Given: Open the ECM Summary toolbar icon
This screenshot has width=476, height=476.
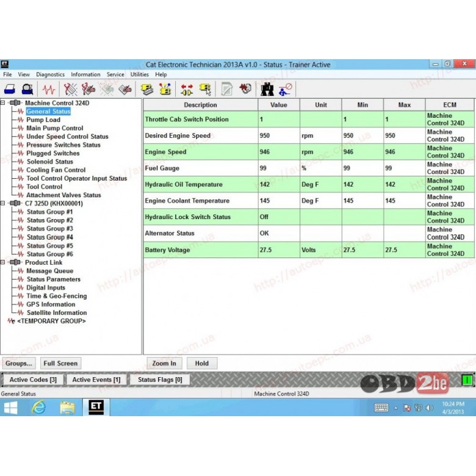Looking at the screenshot, I should (147, 89).
